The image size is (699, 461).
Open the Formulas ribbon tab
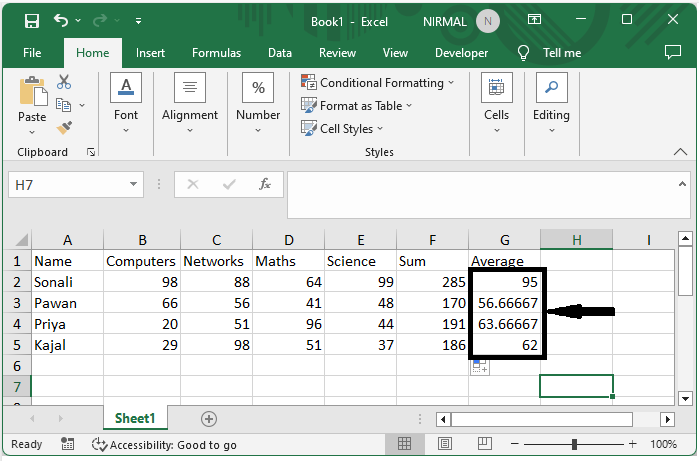pos(216,53)
